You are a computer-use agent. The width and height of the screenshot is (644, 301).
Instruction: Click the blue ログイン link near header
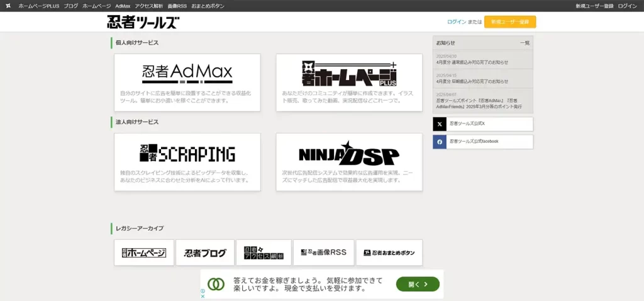(x=457, y=22)
